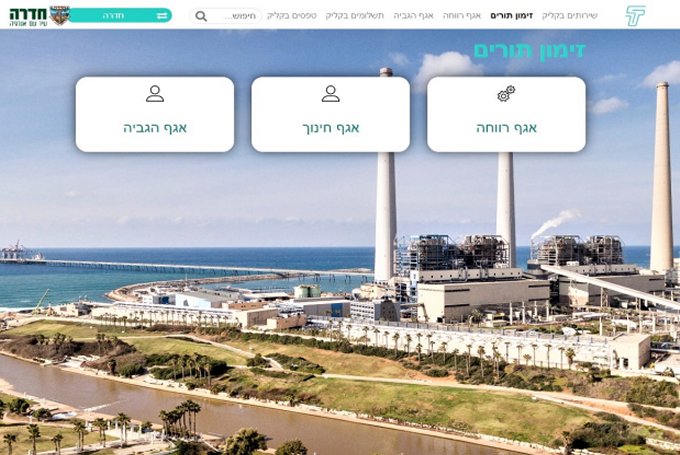Go to תשלומים בקליק in navigation
Image resolution: width=680 pixels, height=455 pixels.
(x=354, y=16)
